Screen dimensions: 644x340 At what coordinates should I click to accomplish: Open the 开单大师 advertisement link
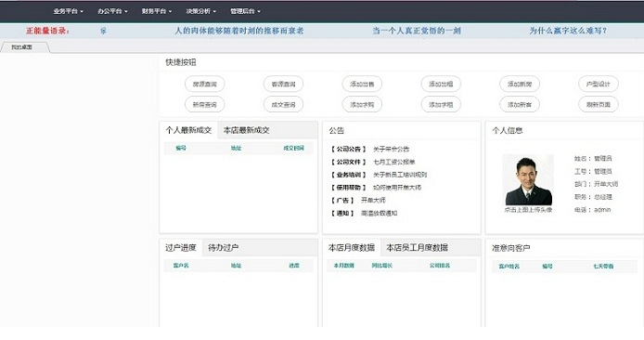click(373, 201)
